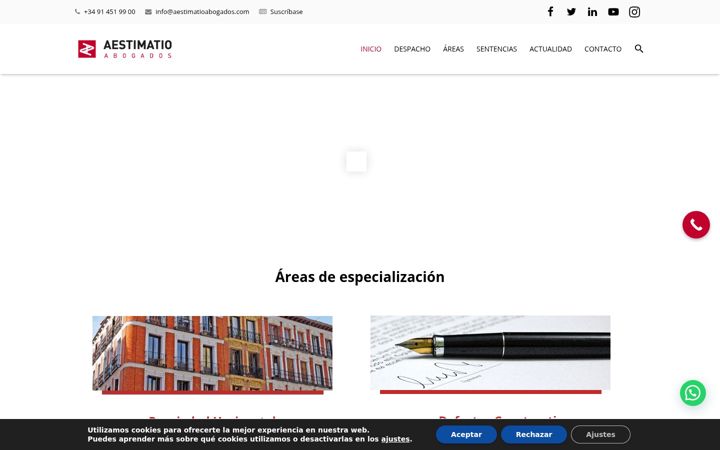
Task: Open the Twitter social icon
Action: click(571, 12)
